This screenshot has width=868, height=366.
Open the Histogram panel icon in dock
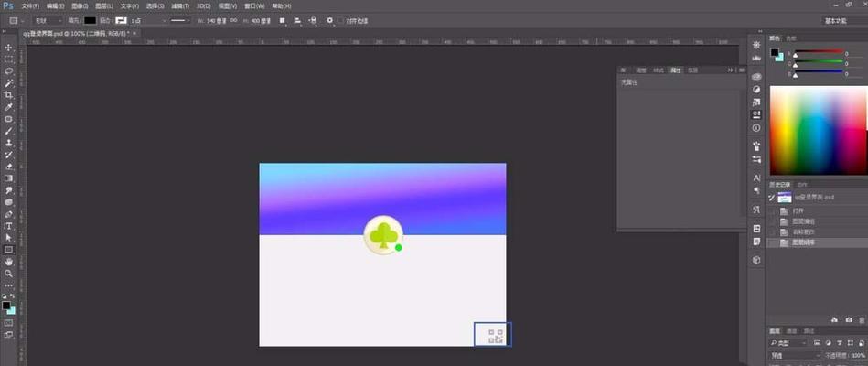tap(756, 57)
